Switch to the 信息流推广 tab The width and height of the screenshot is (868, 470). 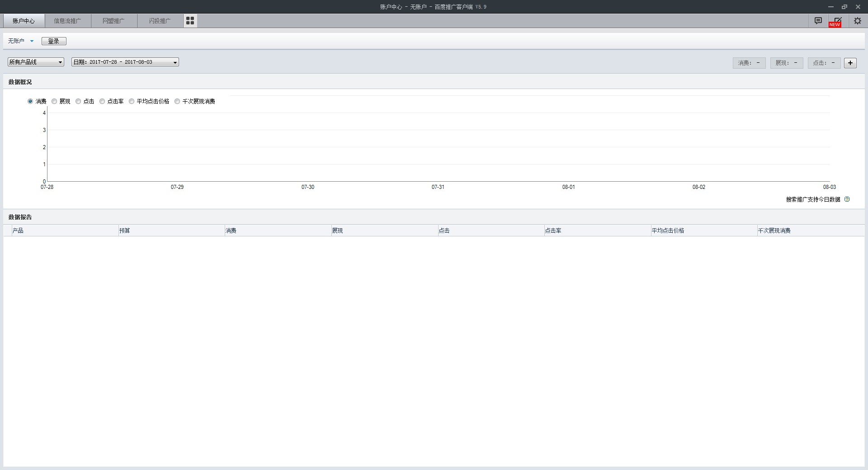click(x=67, y=21)
